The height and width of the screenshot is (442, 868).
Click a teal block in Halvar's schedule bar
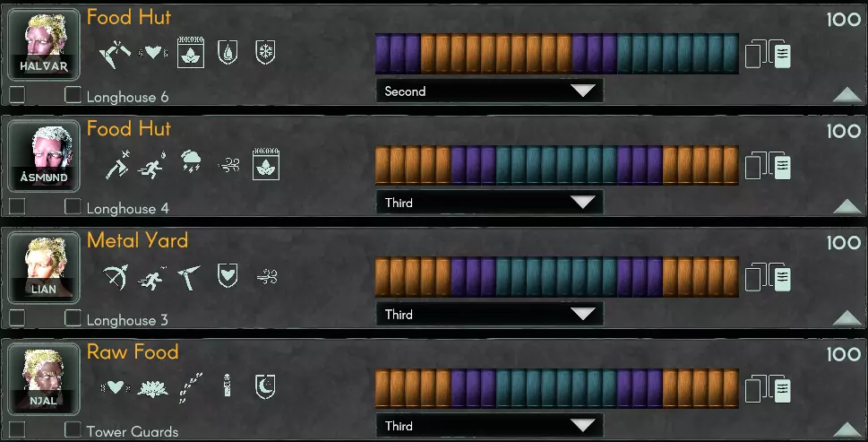pyautogui.click(x=677, y=54)
